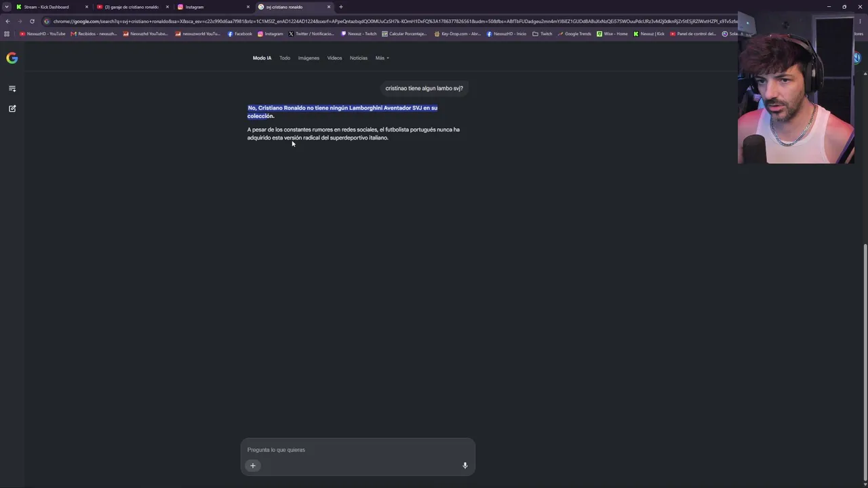Close the garaje de cristiano ronaldo tab

[x=167, y=7]
